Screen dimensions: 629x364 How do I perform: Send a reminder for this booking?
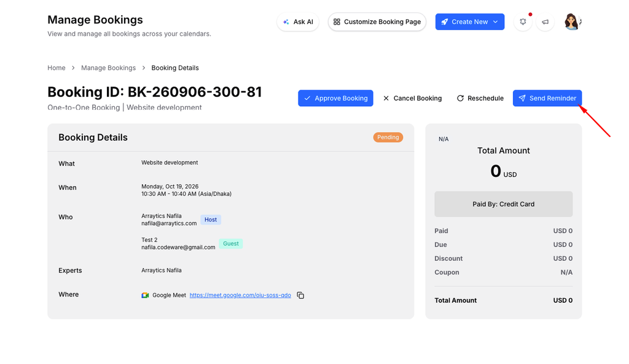(x=547, y=98)
